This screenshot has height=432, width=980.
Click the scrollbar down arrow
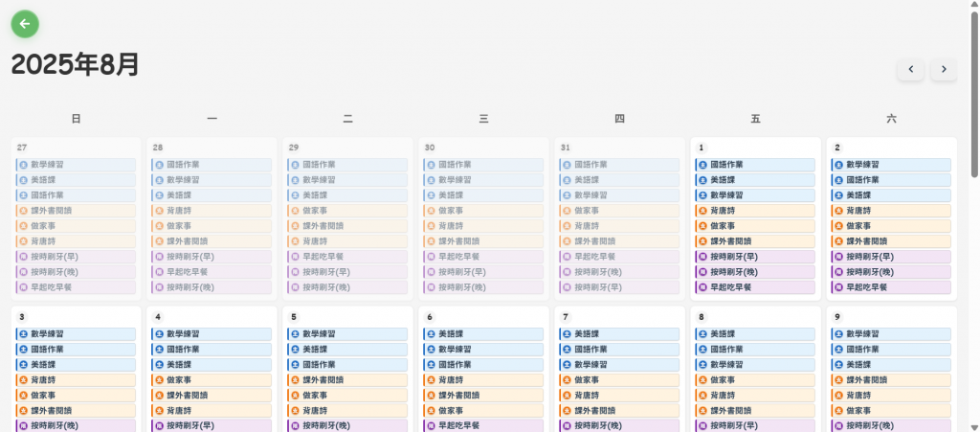tap(974, 427)
